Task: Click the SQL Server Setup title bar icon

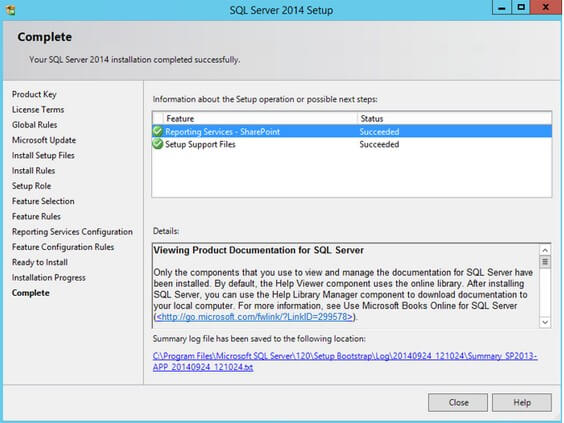Action: click(x=11, y=10)
